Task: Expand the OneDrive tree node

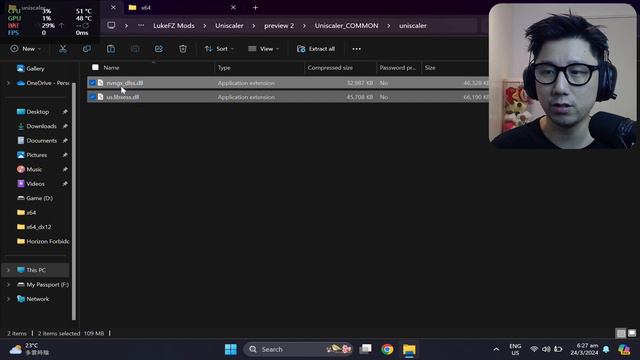Action: pos(8,83)
